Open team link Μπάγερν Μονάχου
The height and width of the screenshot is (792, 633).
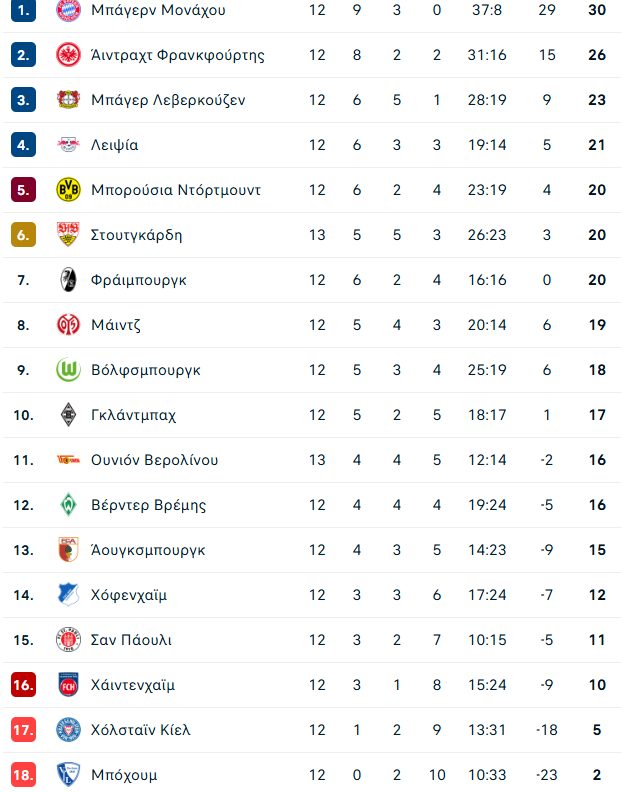158,10
